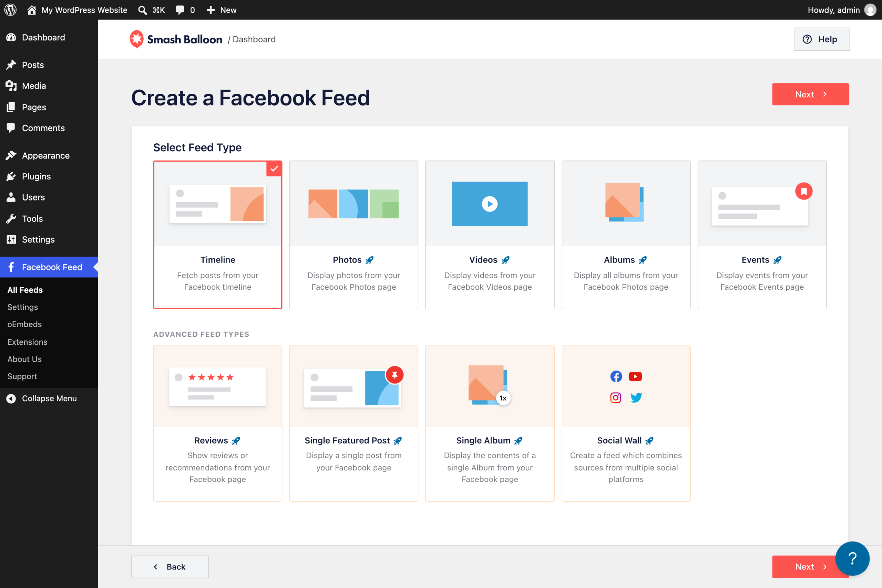Click the Appearance brush icon
The height and width of the screenshot is (588, 882).
[11, 155]
